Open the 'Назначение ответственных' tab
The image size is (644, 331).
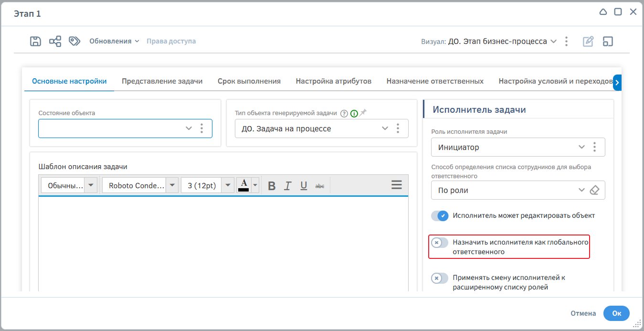point(434,81)
